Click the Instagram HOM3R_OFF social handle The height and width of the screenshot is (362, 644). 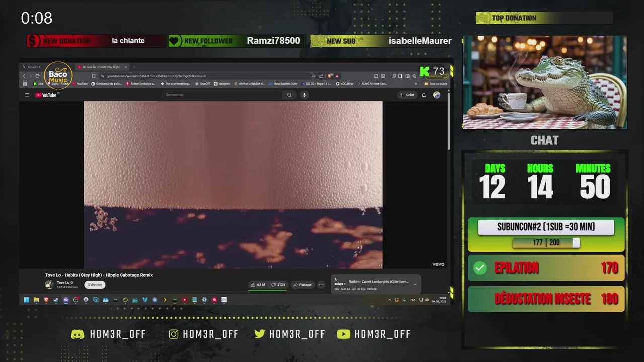pyautogui.click(x=204, y=334)
